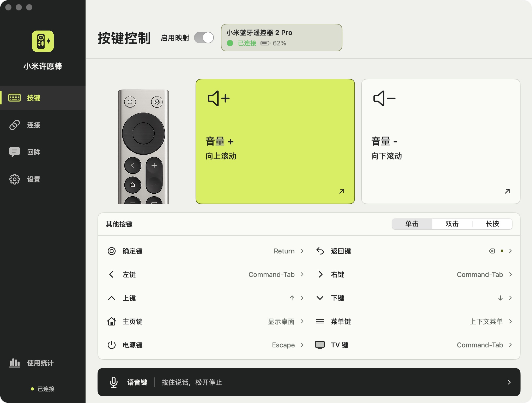Toggle the 启用映射 switch
The height and width of the screenshot is (403, 532).
point(204,38)
